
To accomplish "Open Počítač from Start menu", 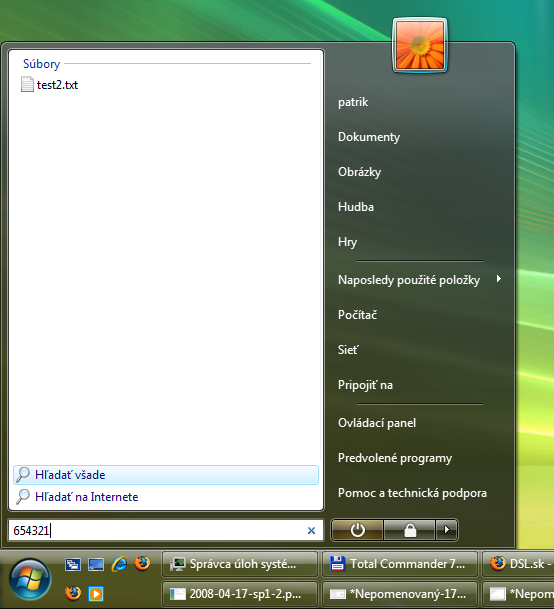I will click(x=357, y=315).
